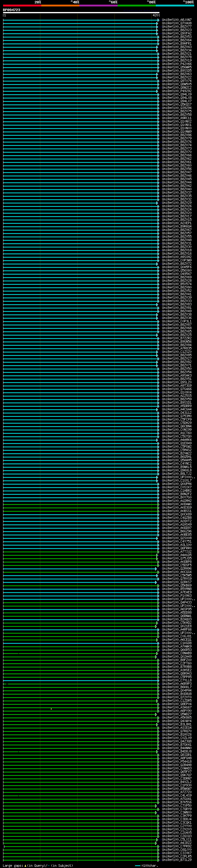Select the UniRef100_A9RC11 label
The height and width of the screenshot is (868, 197).
tap(177, 118)
